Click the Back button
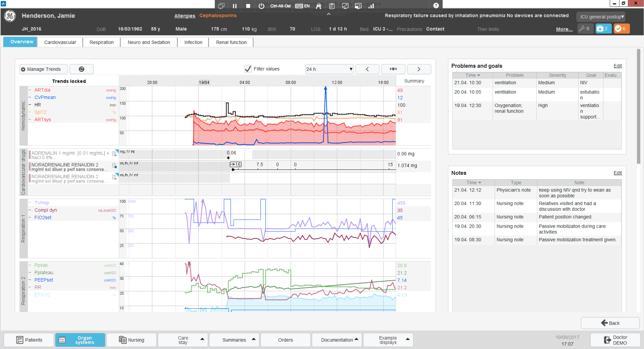Viewport: 644px width, 349px height. (x=610, y=323)
